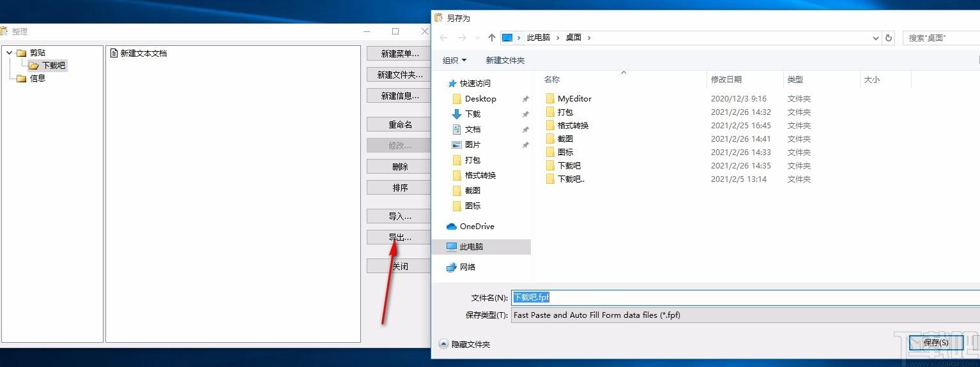Click the 文件名 input field
The height and width of the screenshot is (367, 980).
point(745,297)
